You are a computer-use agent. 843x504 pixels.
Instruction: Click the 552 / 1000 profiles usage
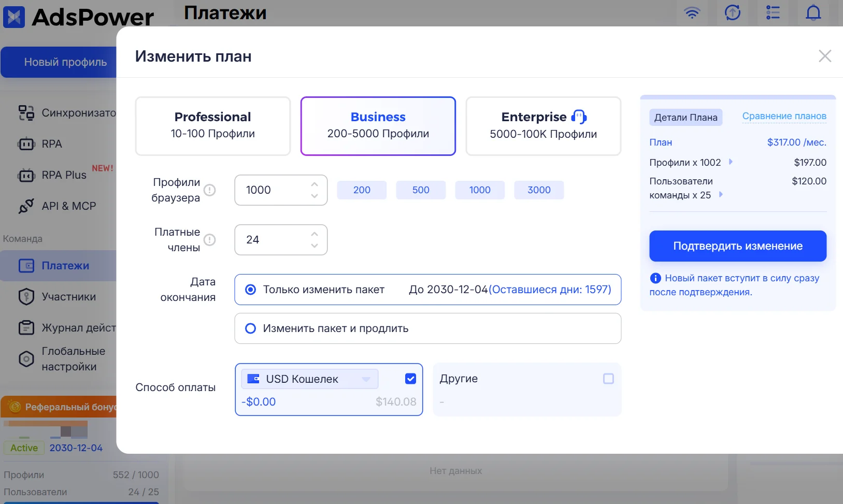click(x=136, y=475)
